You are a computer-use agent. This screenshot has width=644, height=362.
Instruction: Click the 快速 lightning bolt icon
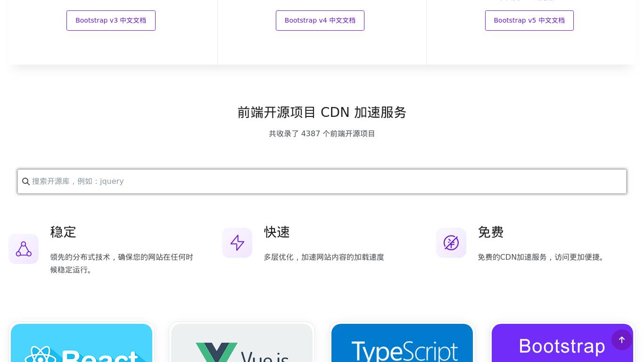click(x=237, y=243)
